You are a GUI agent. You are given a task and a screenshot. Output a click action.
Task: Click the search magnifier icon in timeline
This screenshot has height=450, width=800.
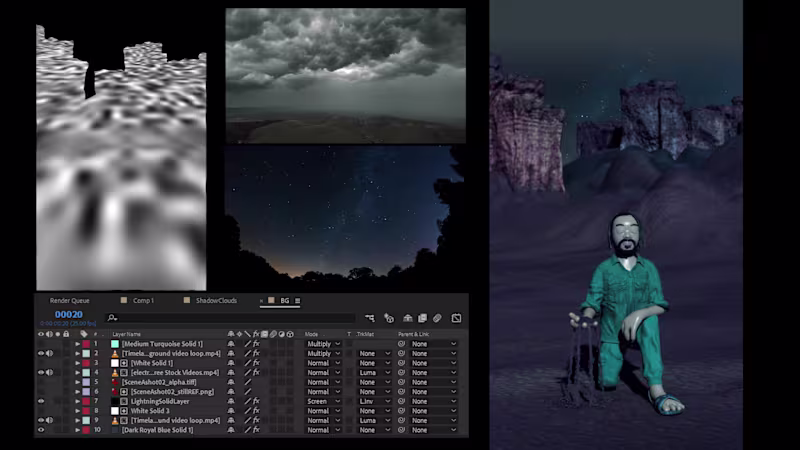[x=112, y=318]
